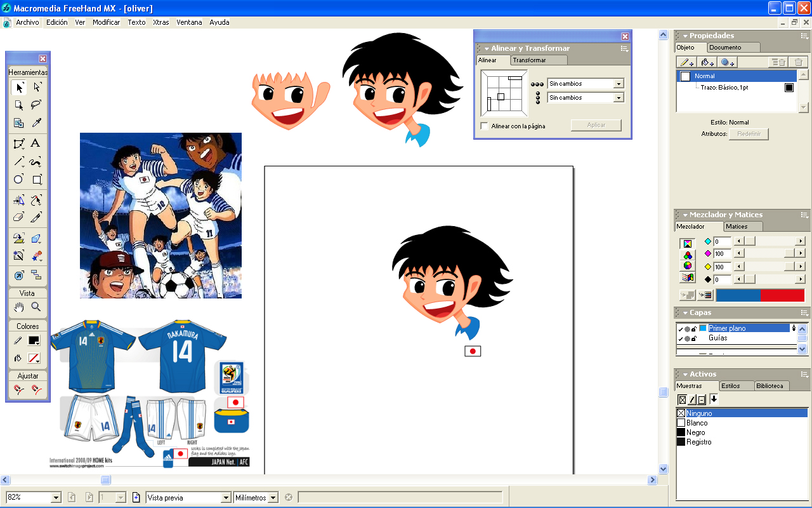Open horizontal alignment Sin cambios dropdown

[619, 84]
